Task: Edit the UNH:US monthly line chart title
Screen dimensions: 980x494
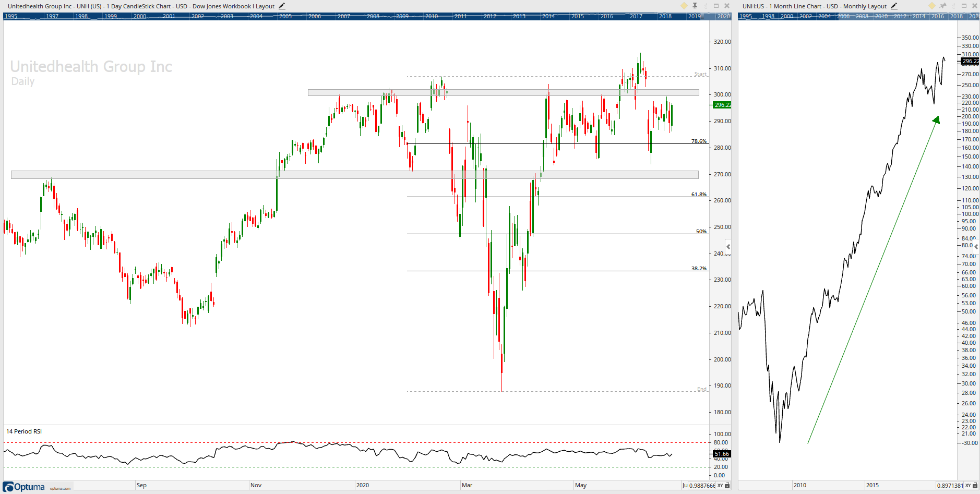Action: (894, 6)
